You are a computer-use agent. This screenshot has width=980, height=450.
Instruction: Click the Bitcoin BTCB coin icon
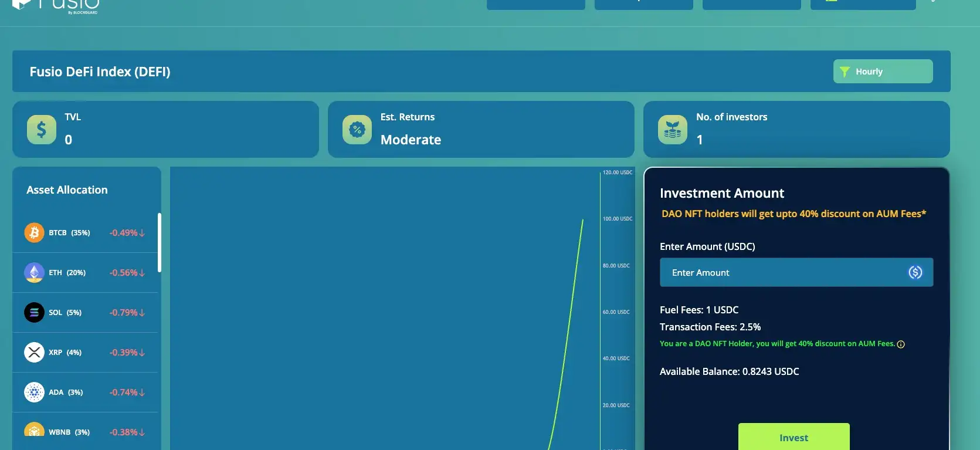tap(34, 233)
